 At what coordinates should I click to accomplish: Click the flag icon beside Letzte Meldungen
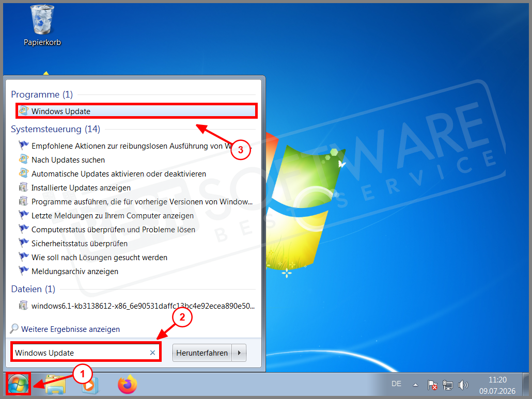24,215
